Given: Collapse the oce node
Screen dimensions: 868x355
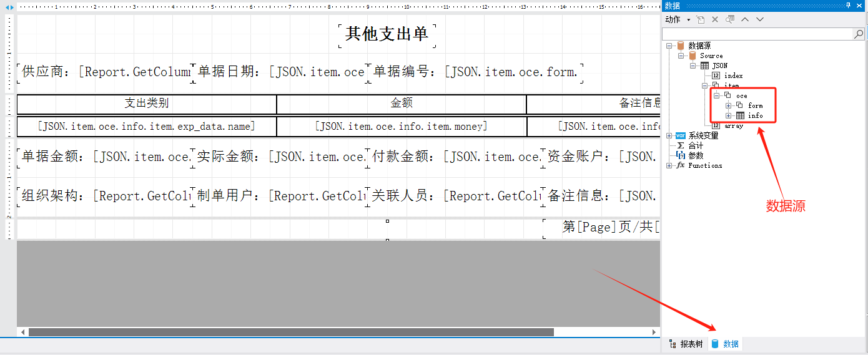Looking at the screenshot, I should [717, 95].
